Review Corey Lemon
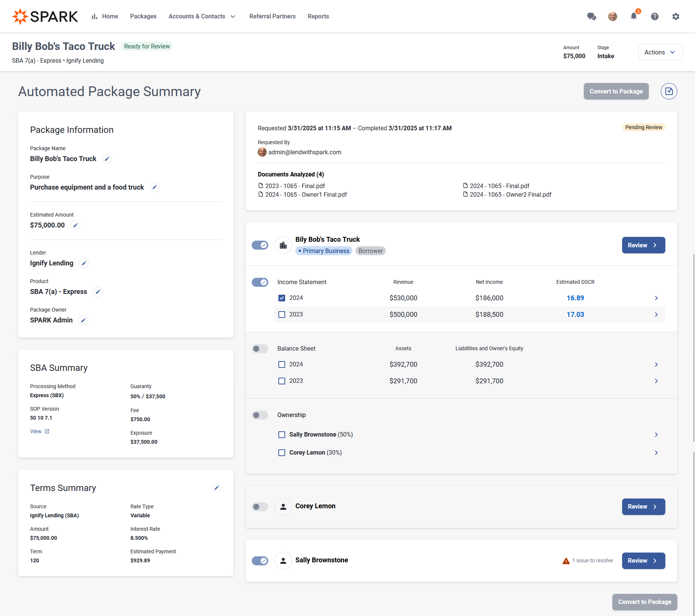The width and height of the screenshot is (695, 616). 644,507
